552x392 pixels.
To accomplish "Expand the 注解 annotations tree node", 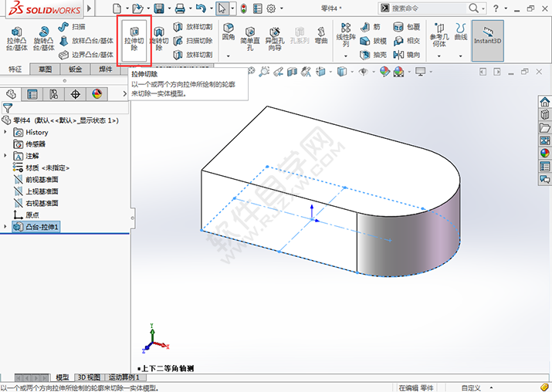I will (x=5, y=156).
